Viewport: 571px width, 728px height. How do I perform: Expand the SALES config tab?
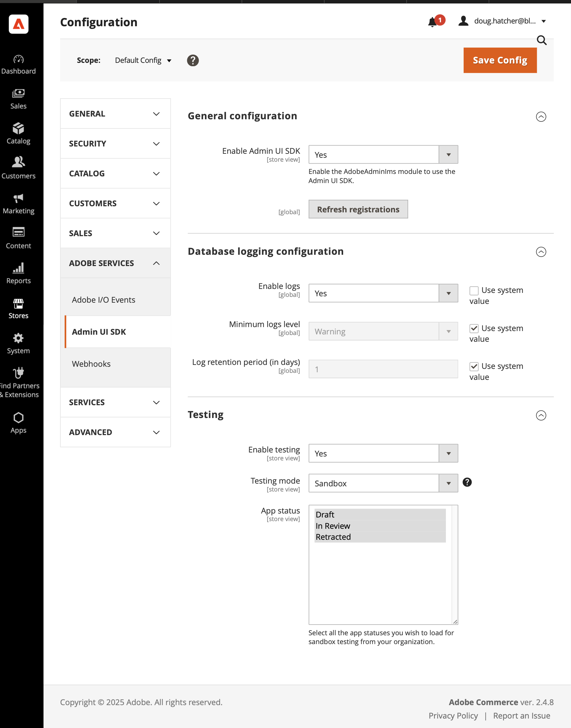[115, 233]
